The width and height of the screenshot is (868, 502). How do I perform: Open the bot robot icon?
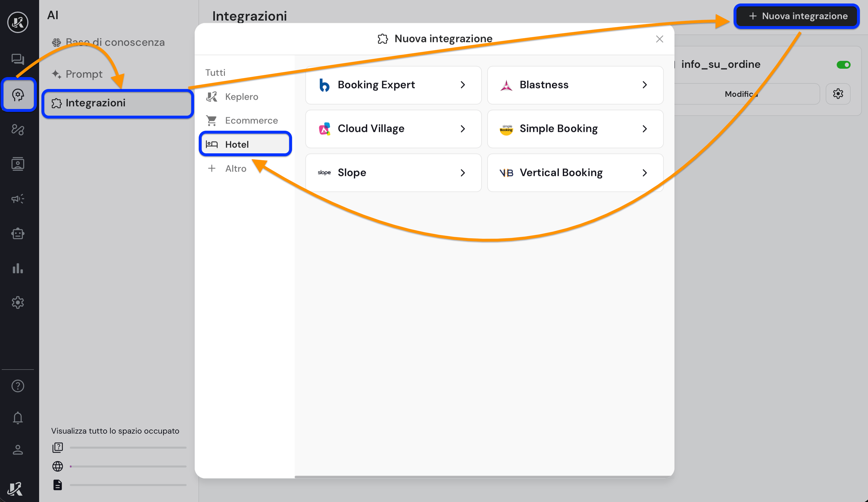pyautogui.click(x=18, y=234)
